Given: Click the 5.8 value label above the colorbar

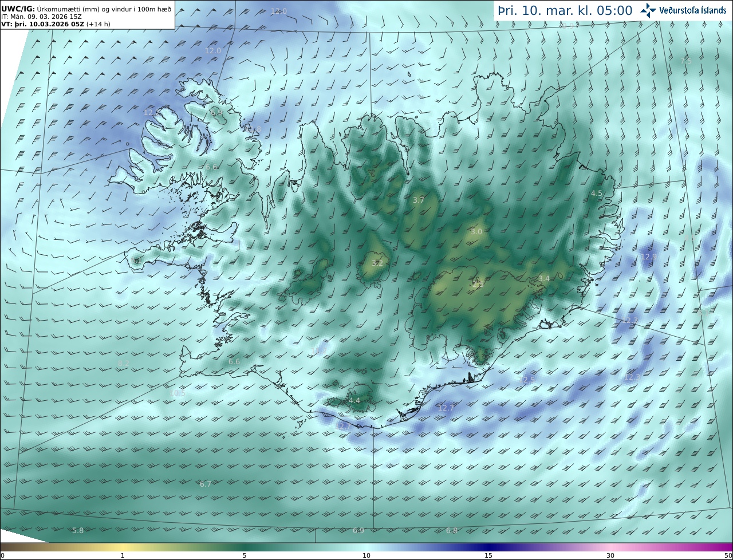Looking at the screenshot, I should (78, 531).
